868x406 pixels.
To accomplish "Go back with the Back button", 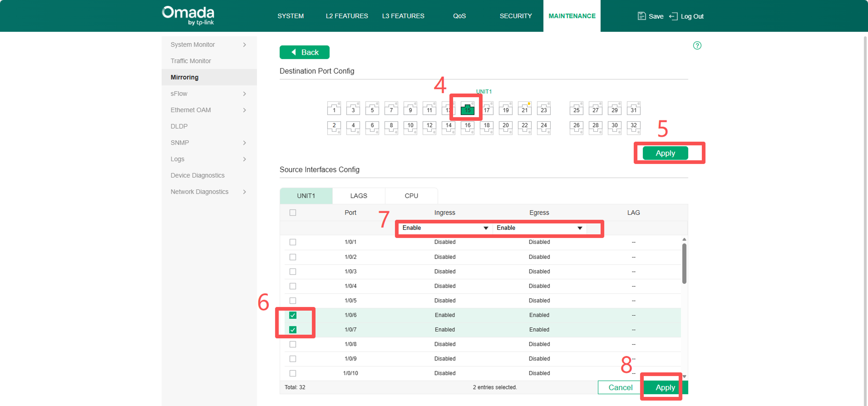I will click(x=304, y=52).
